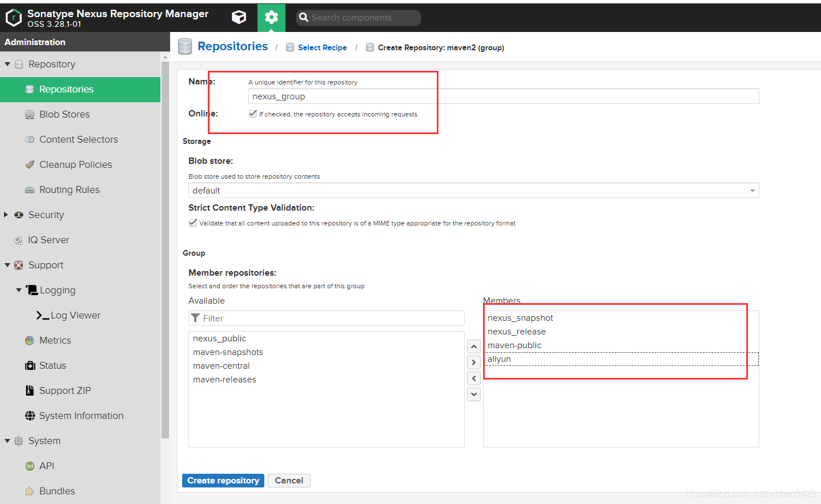The height and width of the screenshot is (504, 821).
Task: Click the API sidebar icon
Action: [x=30, y=466]
